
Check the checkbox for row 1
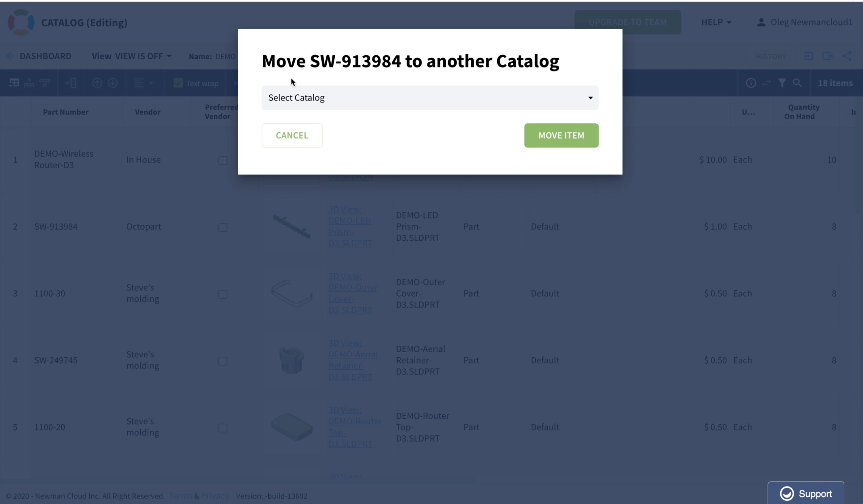tap(222, 160)
